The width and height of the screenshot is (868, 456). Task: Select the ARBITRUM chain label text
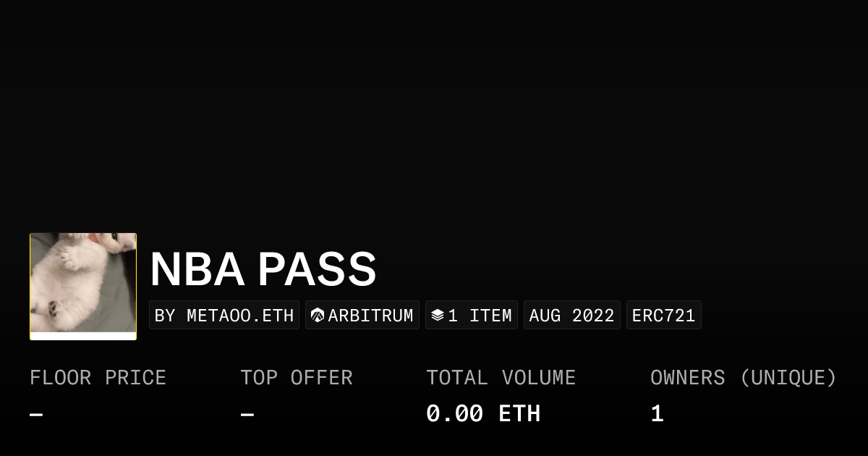(370, 316)
